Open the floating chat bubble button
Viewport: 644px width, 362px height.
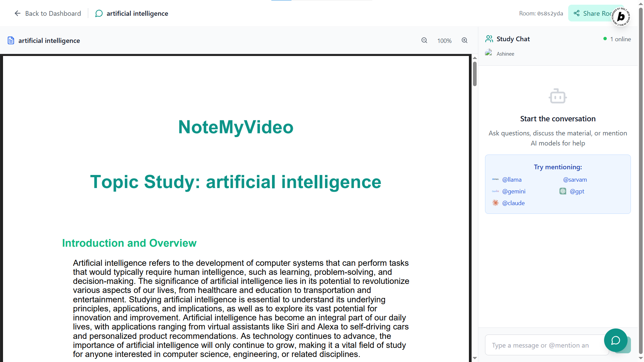(x=615, y=340)
